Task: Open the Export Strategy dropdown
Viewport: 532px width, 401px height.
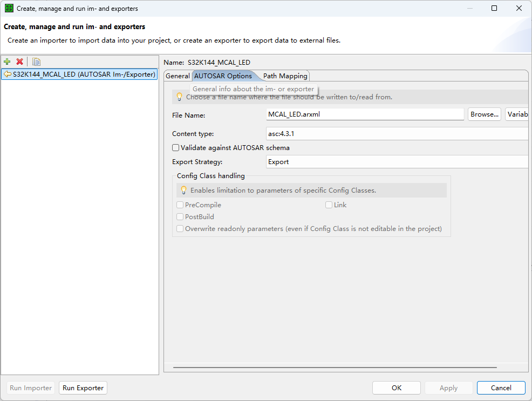Action: point(397,162)
